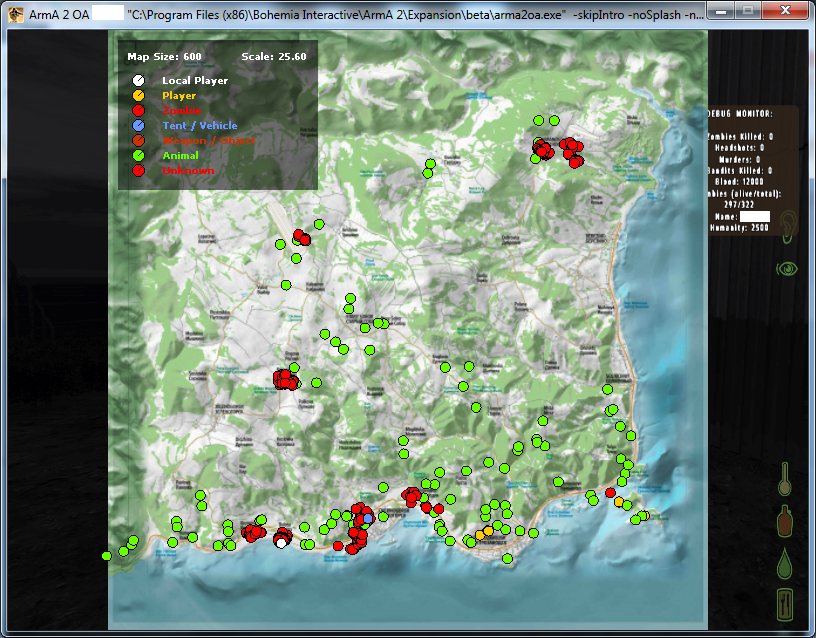Click the window title bar path text
The width and height of the screenshot is (816, 638).
[415, 15]
